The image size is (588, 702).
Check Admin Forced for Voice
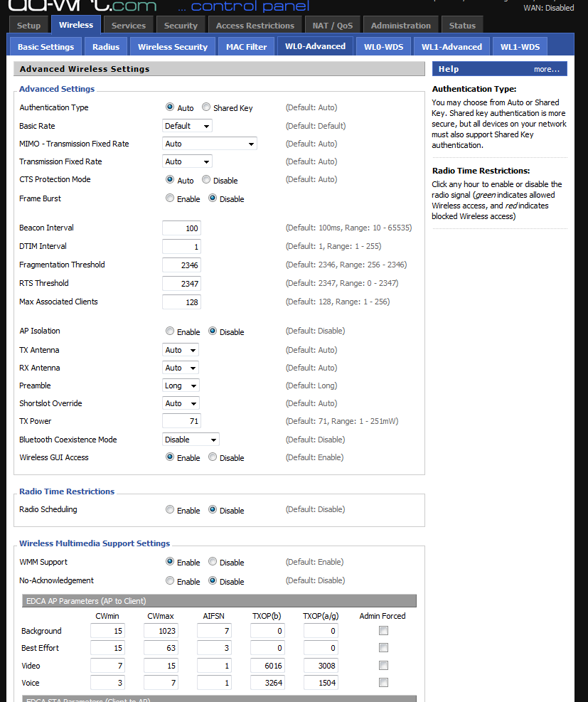pos(383,683)
